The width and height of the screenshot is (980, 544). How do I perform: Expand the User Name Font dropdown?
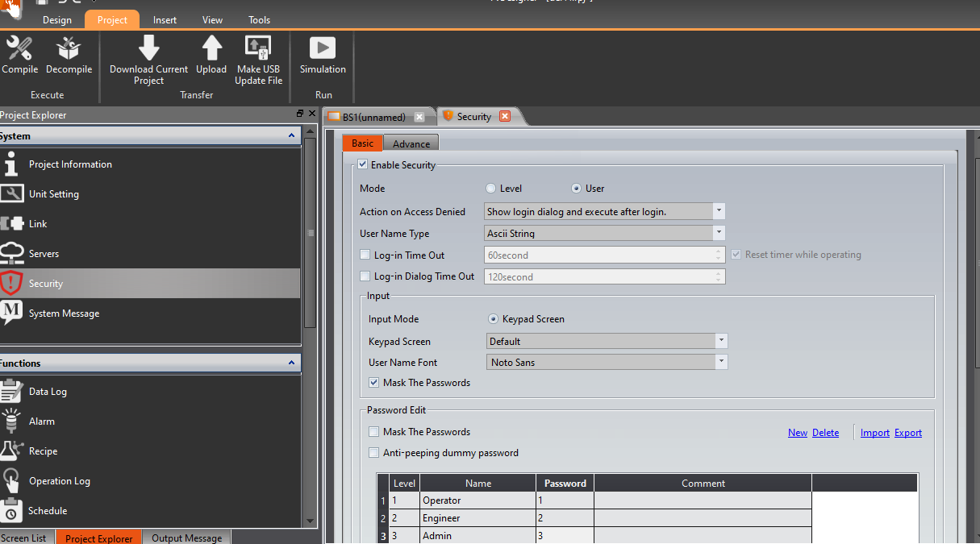coord(721,363)
